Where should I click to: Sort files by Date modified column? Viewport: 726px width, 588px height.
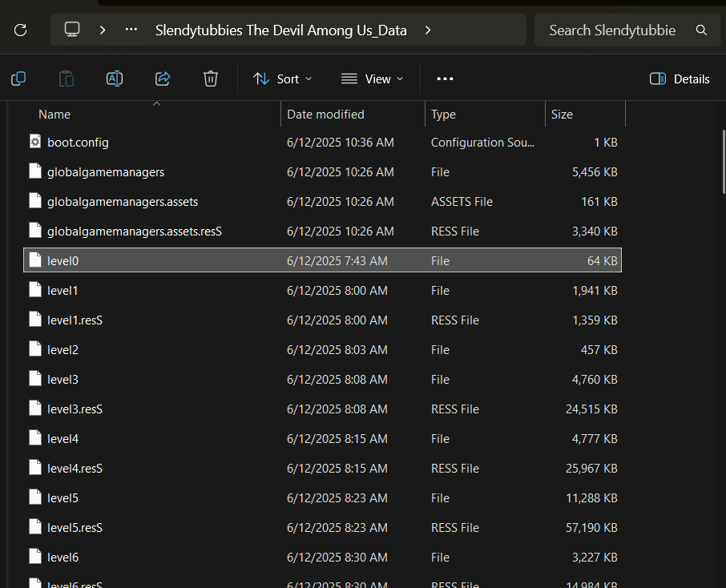(325, 115)
